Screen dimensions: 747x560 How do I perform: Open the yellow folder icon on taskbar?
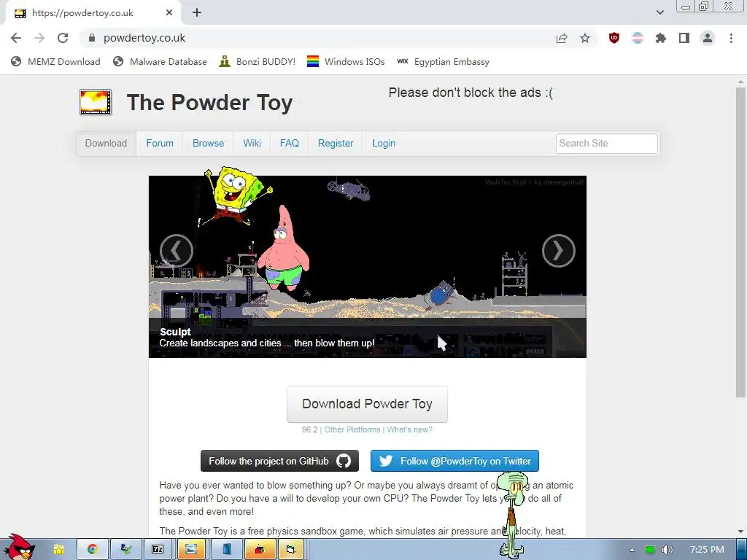tap(58, 550)
